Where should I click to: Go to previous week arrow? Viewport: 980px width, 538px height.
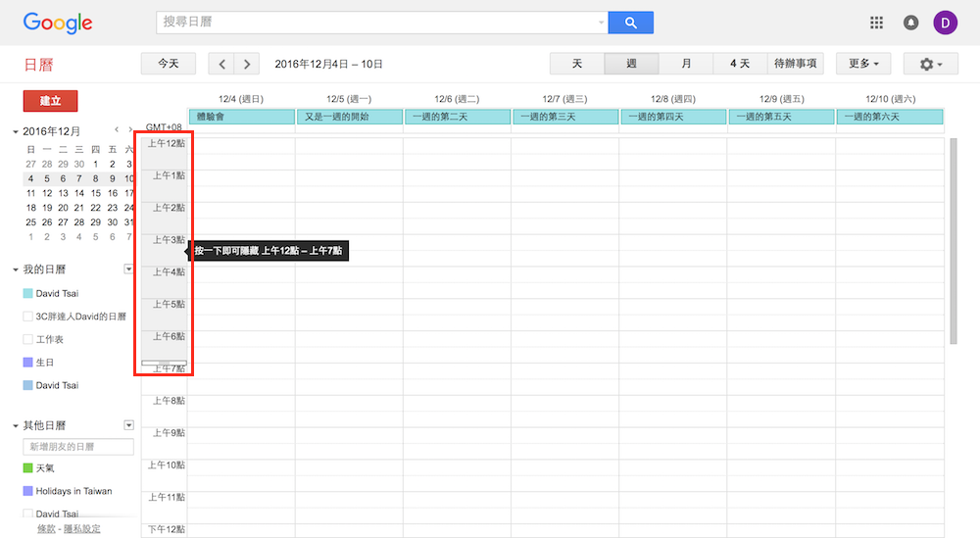(x=222, y=64)
